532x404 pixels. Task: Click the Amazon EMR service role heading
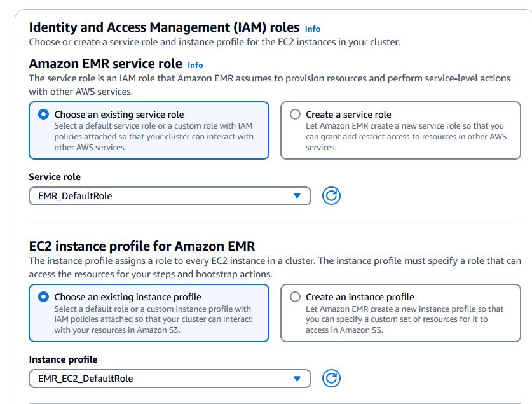(x=106, y=64)
